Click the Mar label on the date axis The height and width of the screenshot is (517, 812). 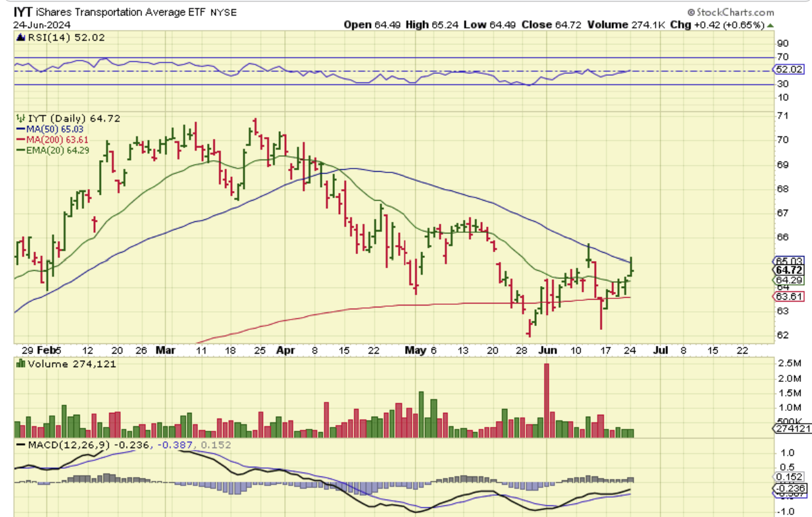(166, 350)
